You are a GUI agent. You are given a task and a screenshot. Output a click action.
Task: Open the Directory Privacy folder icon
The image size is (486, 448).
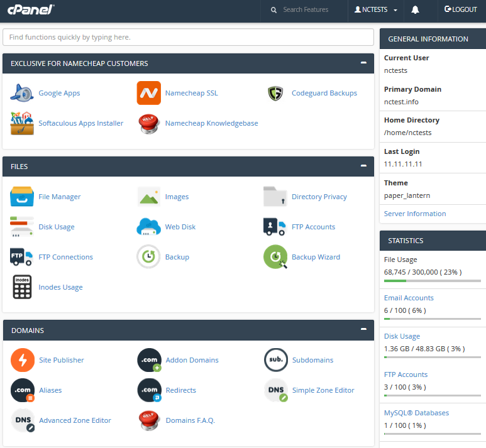click(x=275, y=197)
